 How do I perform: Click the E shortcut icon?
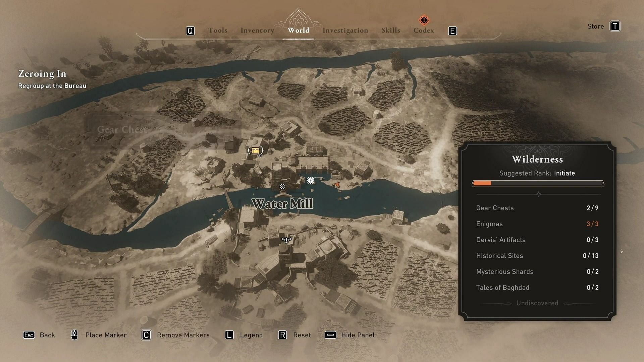[x=452, y=30]
